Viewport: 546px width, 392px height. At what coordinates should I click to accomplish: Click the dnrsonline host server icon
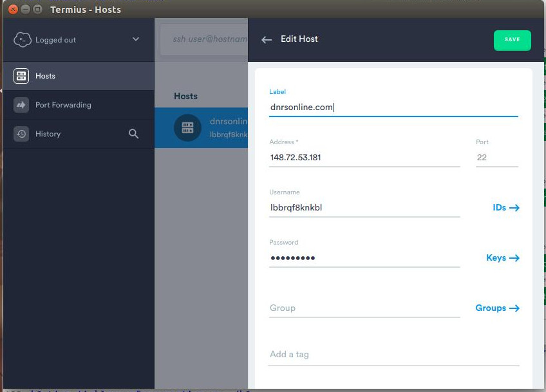coord(187,127)
